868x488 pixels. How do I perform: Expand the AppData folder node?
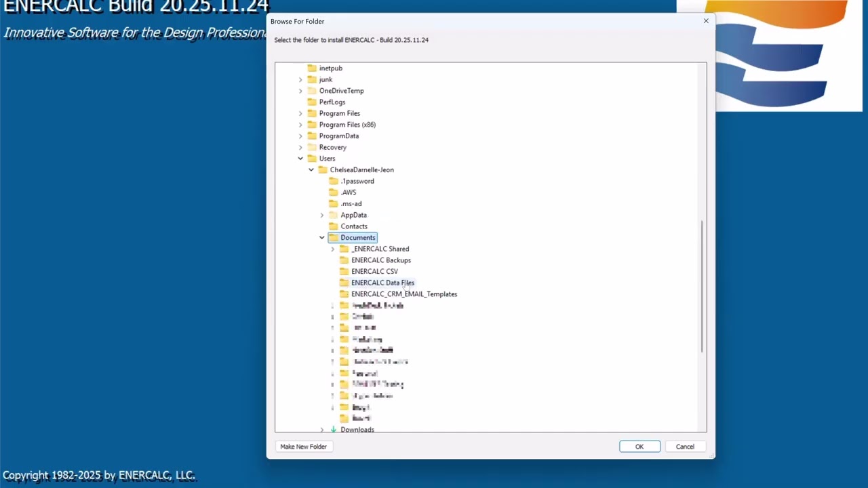322,215
